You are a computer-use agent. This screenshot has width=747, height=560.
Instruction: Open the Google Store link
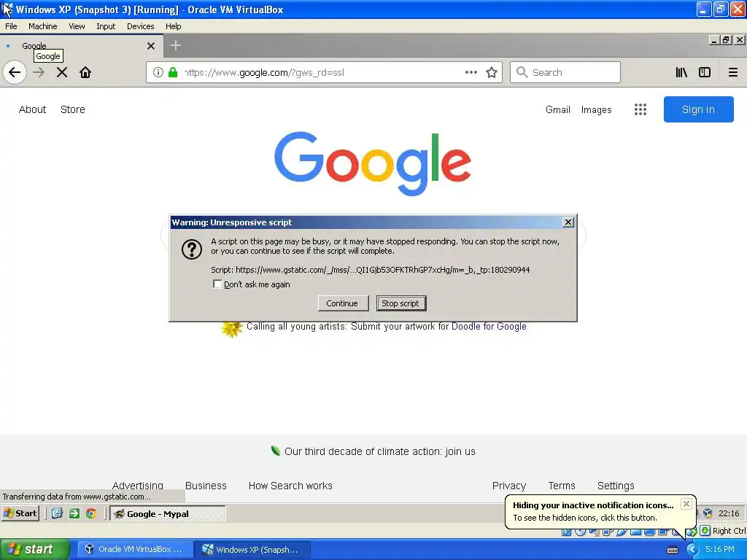73,109
